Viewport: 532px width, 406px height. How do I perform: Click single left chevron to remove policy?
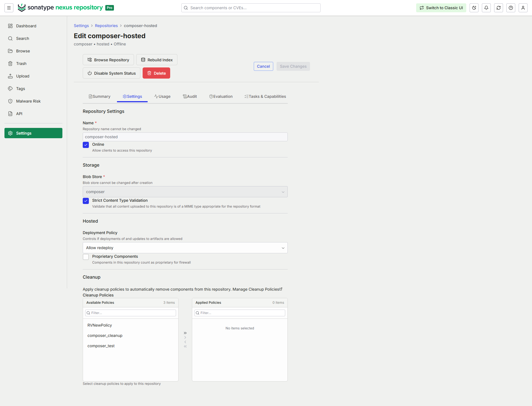(185, 342)
